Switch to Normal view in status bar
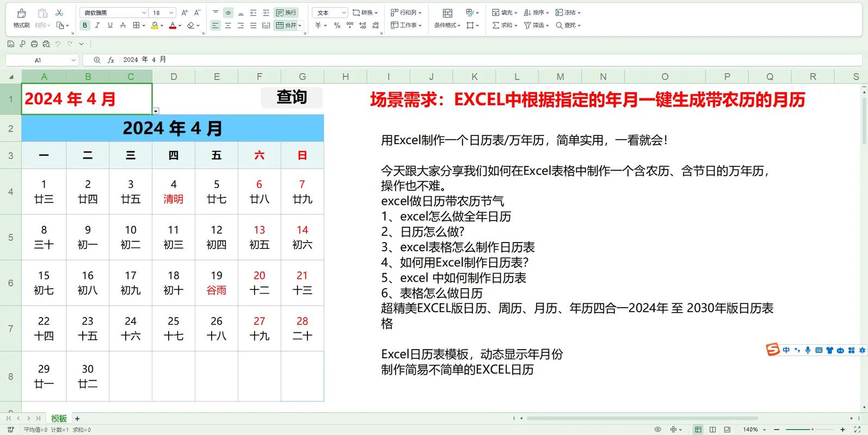 pos(698,430)
